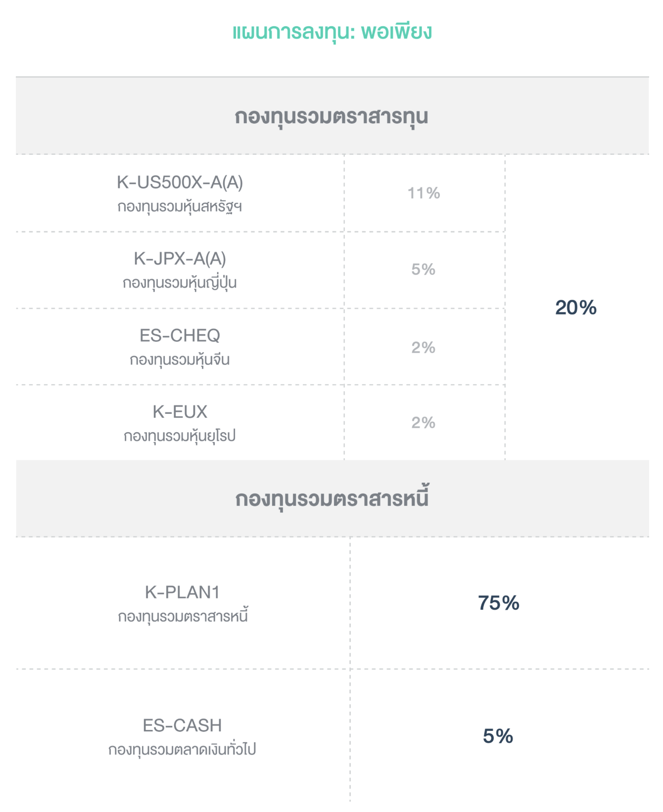Select the 2% allocation for K-EUX
The height and width of the screenshot is (812, 663).
(424, 423)
